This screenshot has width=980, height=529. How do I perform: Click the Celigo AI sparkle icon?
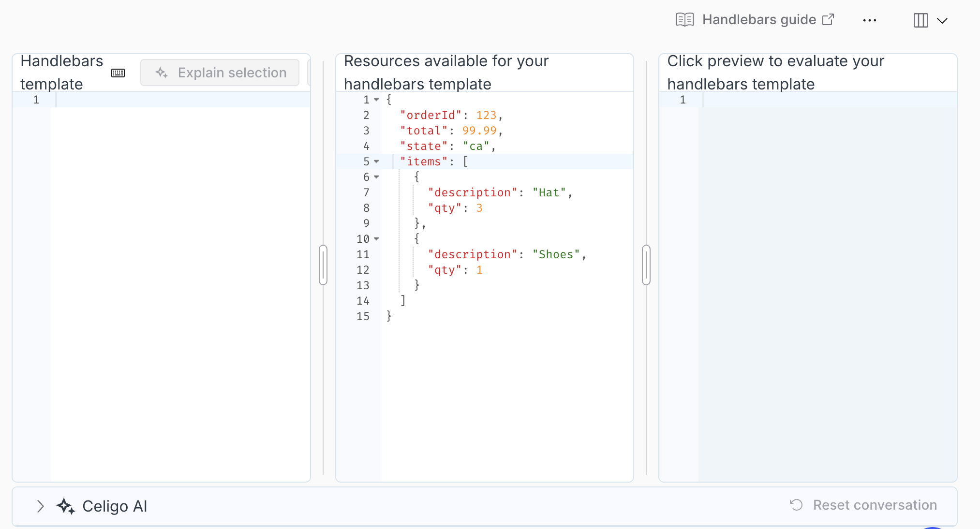point(66,506)
